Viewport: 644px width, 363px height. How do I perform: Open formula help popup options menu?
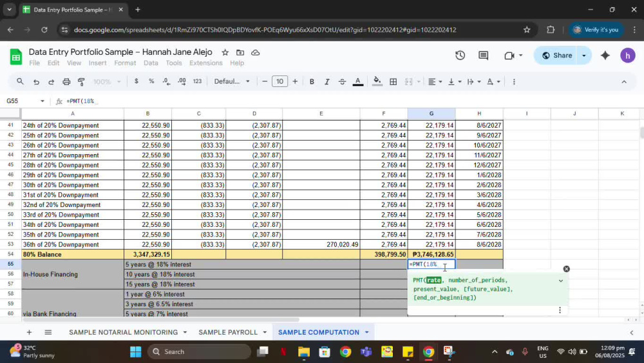(560, 310)
